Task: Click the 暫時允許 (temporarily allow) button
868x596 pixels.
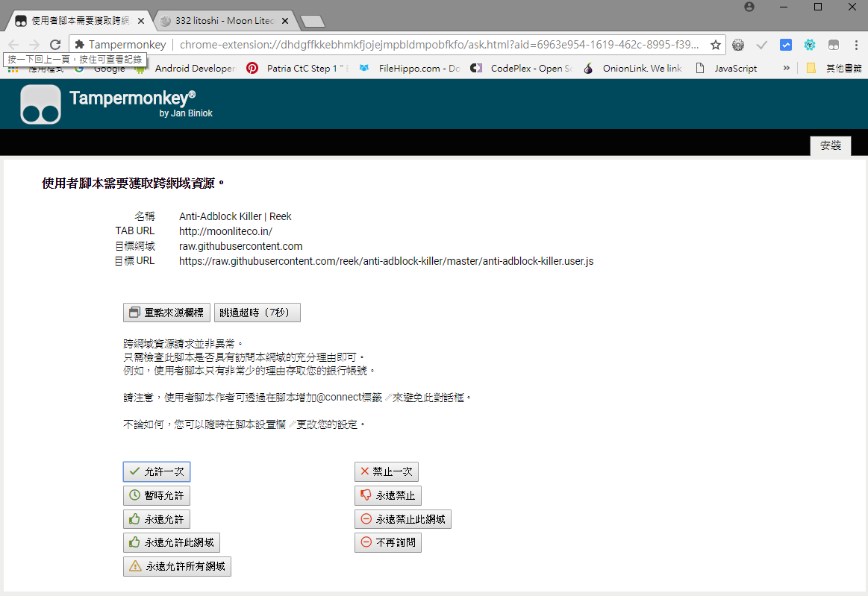Action: (x=157, y=495)
